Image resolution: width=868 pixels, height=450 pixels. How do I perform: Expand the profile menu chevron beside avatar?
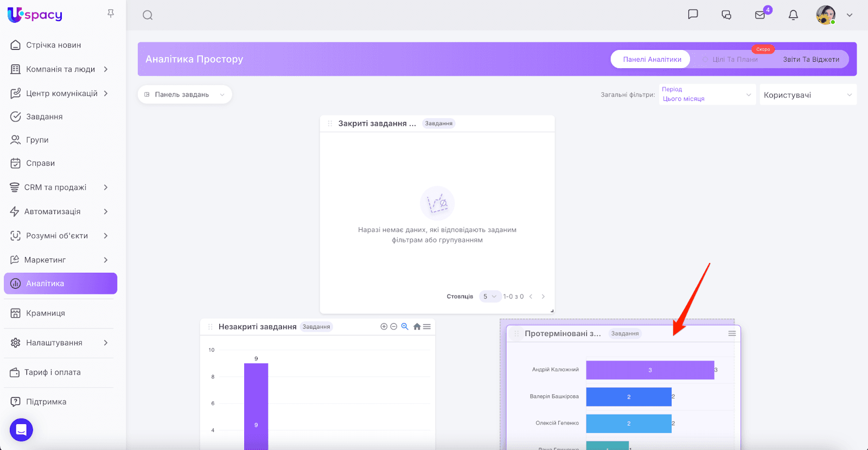[x=850, y=15]
